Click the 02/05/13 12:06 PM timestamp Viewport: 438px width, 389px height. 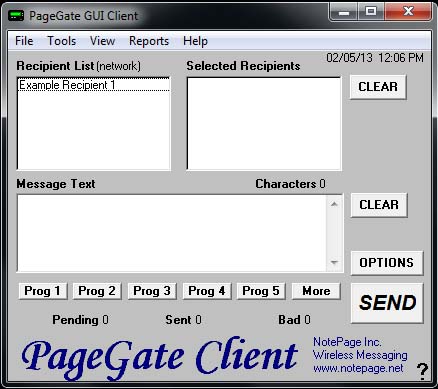[375, 58]
